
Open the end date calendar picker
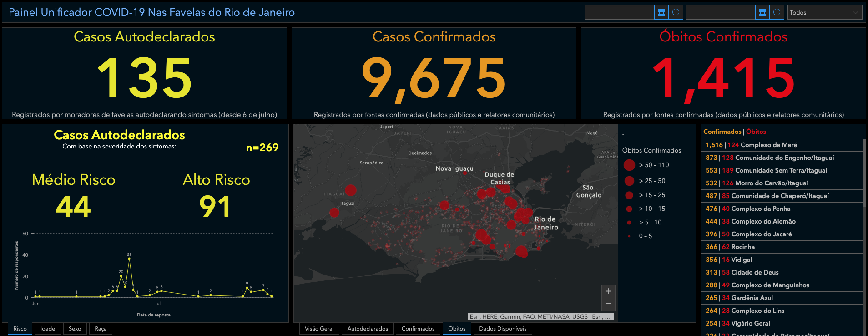pos(762,12)
